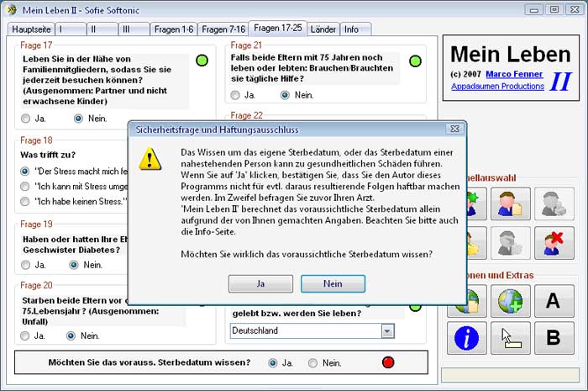
Task: Click the delete person icon with red X
Action: tap(554, 243)
